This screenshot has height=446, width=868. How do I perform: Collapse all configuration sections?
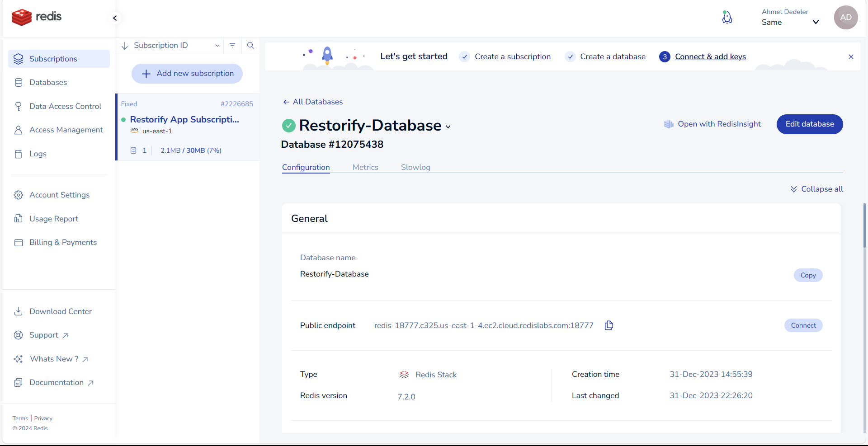(x=816, y=189)
